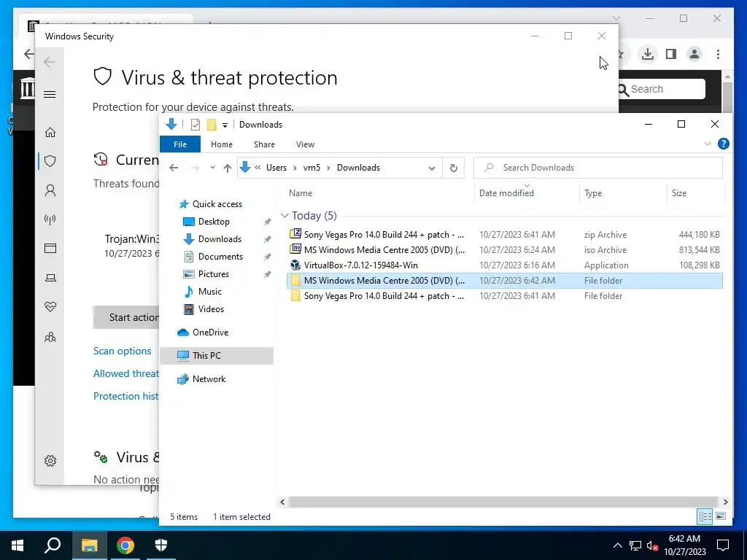
Task: Toggle Windows Security hamburger menu
Action: 50,94
